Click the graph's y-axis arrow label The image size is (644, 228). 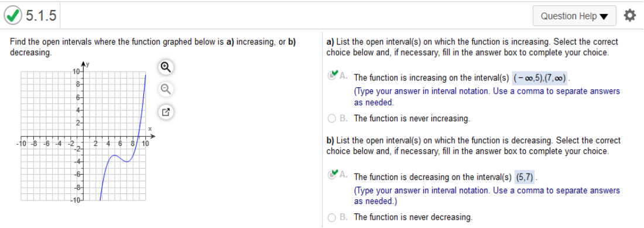[87, 64]
